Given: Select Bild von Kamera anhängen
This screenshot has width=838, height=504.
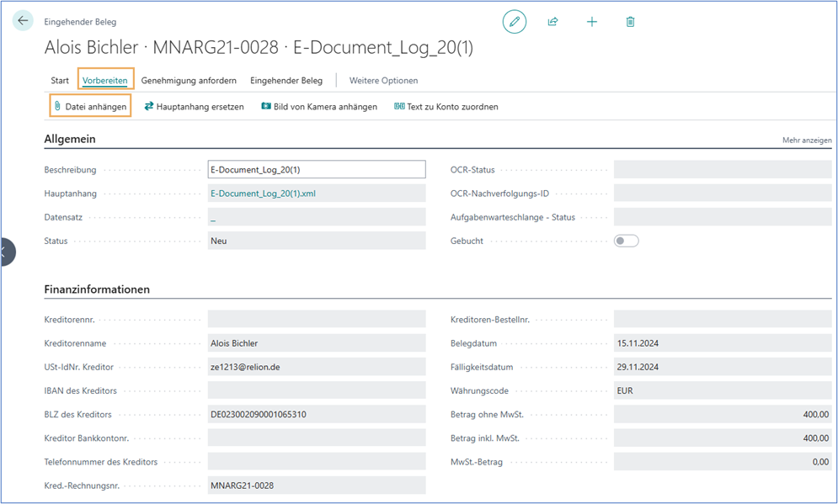Looking at the screenshot, I should pyautogui.click(x=318, y=107).
